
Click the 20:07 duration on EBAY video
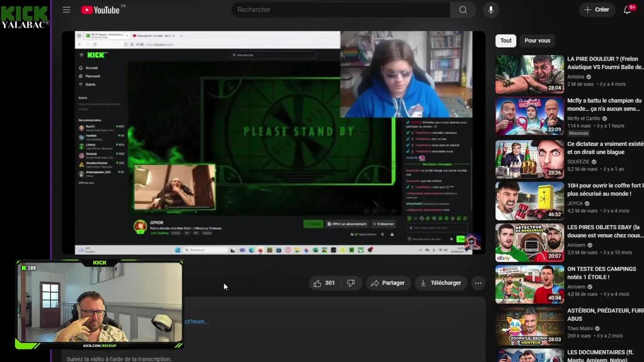tap(554, 256)
